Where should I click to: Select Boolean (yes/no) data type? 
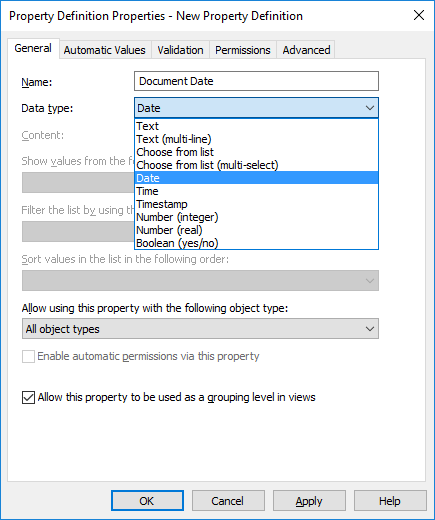coord(256,243)
